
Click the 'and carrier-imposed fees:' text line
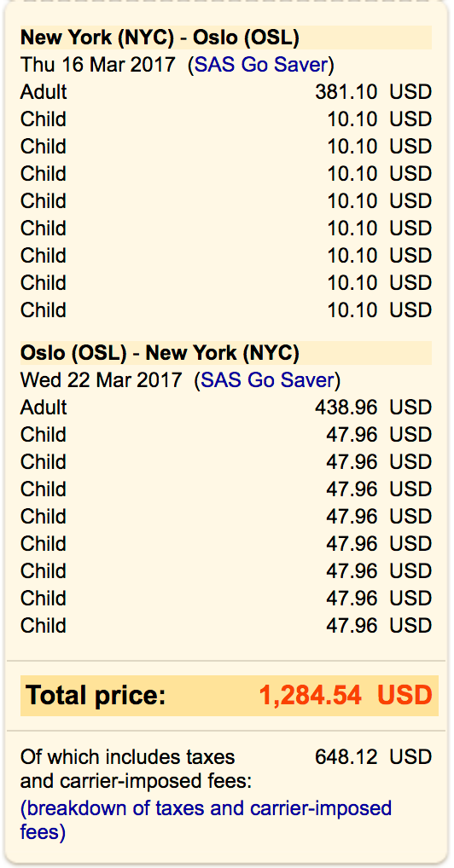pyautogui.click(x=137, y=782)
